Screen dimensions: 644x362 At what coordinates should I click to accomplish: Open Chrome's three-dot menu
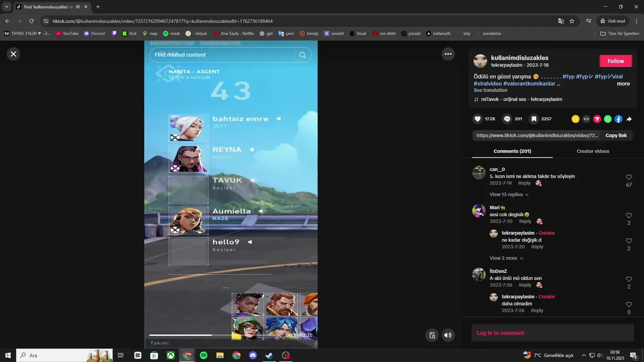point(636,21)
